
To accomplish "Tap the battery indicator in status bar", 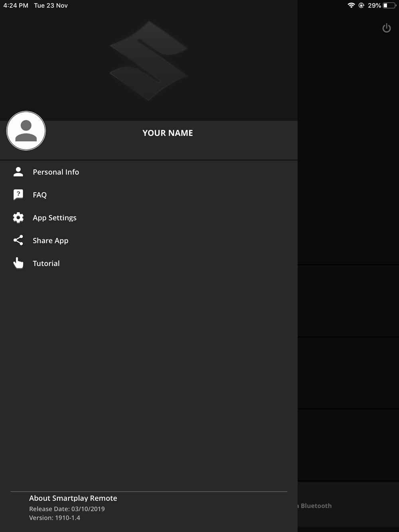I will tap(389, 6).
